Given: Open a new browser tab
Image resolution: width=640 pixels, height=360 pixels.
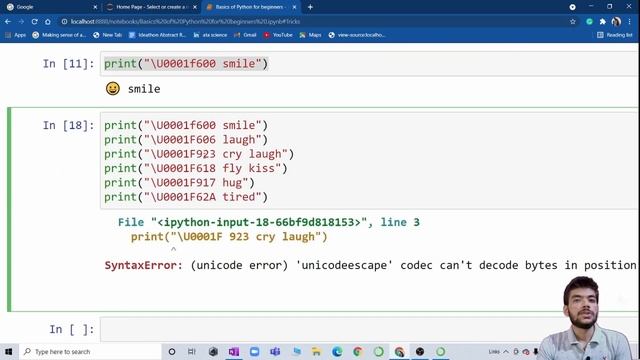Looking at the screenshot, I should [310, 7].
